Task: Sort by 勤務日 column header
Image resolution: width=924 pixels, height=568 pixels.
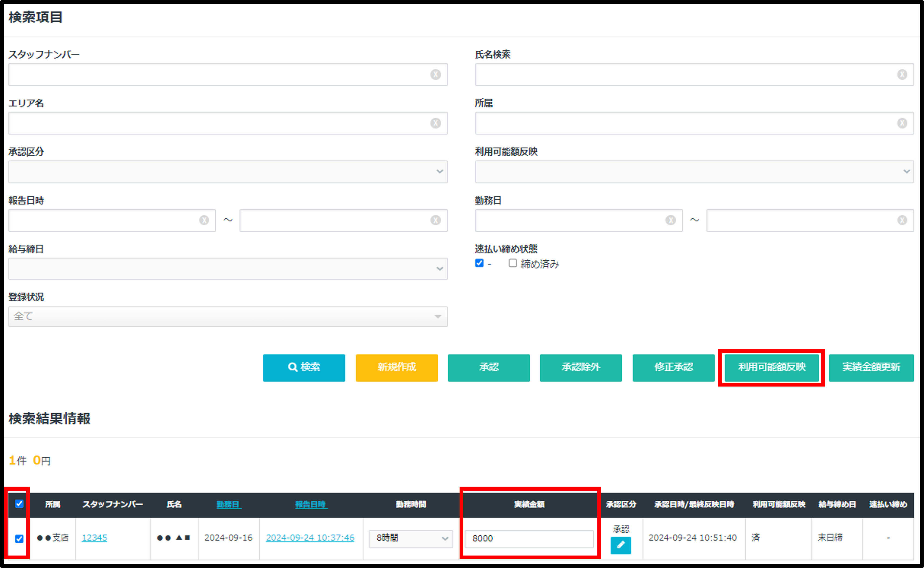Action: (228, 505)
